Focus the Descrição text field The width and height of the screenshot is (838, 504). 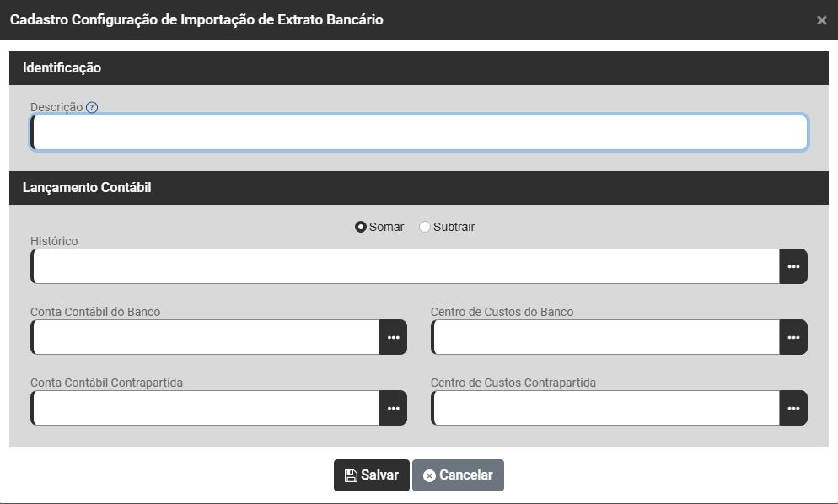click(x=419, y=132)
